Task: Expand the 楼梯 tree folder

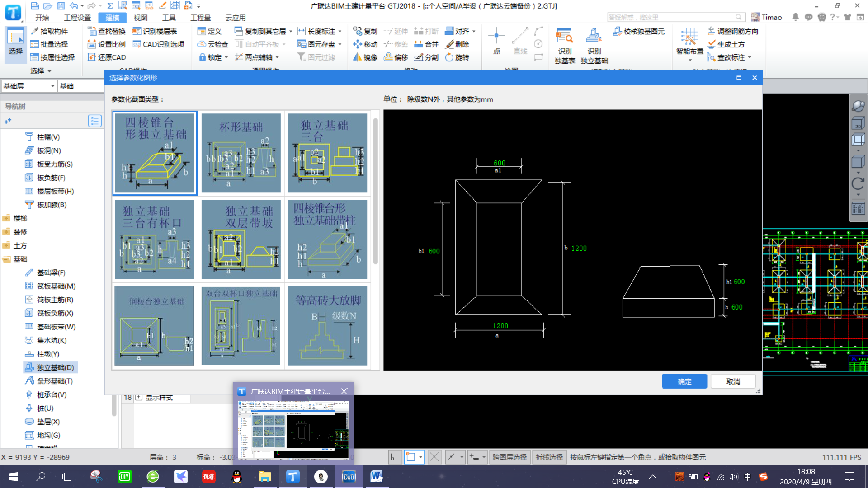Action: 6,218
